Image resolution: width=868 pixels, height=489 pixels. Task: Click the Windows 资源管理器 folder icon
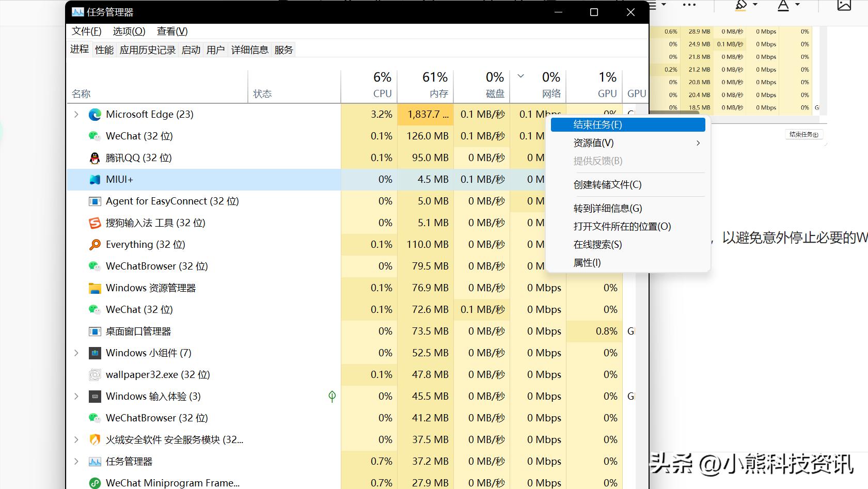click(94, 288)
